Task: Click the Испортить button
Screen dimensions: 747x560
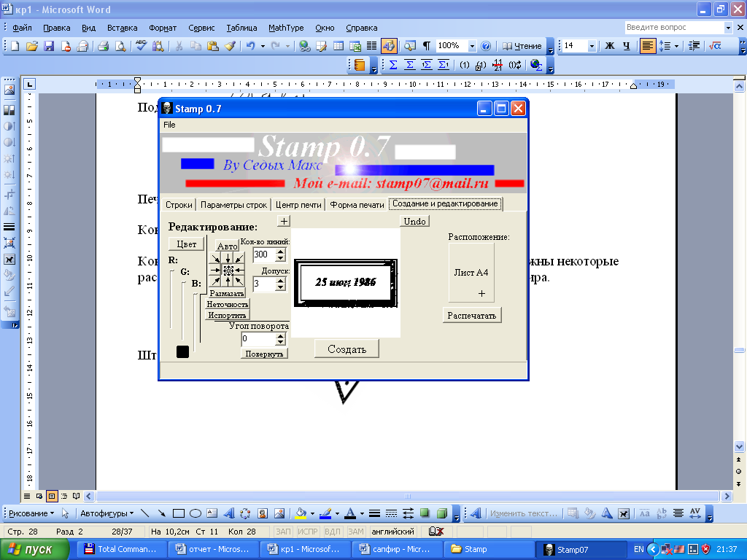Action: (x=228, y=315)
